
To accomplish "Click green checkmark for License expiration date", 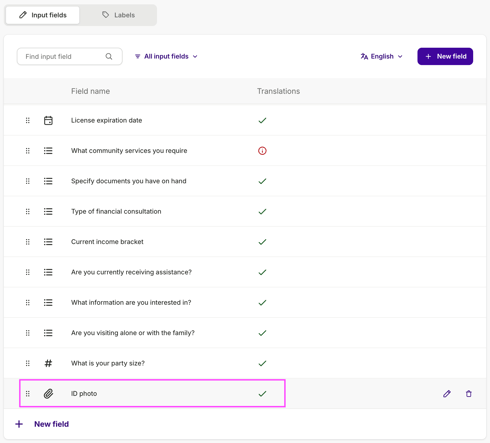I will click(262, 120).
